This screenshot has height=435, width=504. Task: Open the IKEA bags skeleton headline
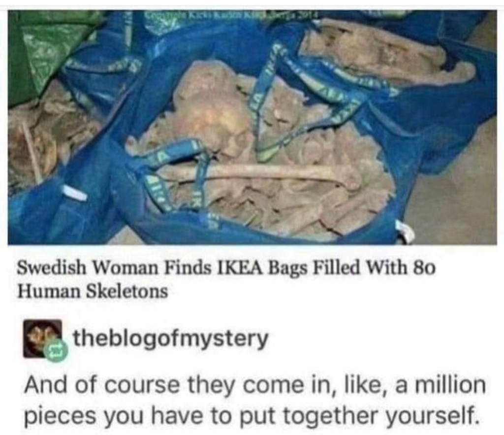click(226, 279)
